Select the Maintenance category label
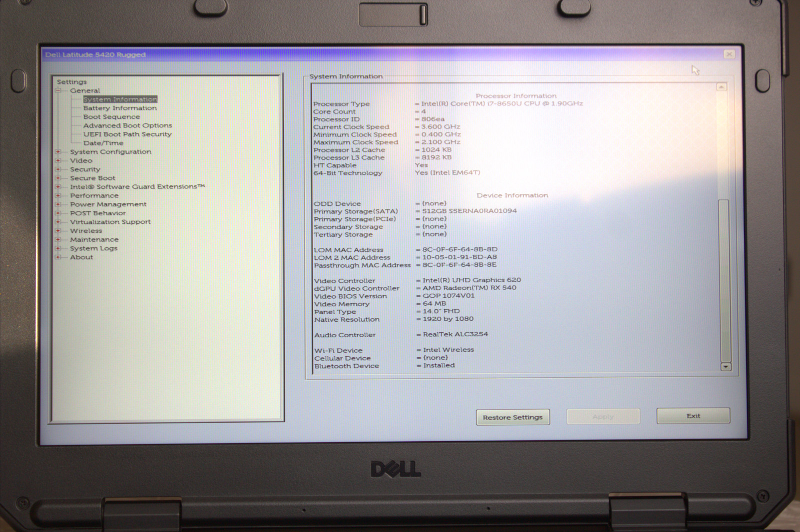 pos(94,239)
